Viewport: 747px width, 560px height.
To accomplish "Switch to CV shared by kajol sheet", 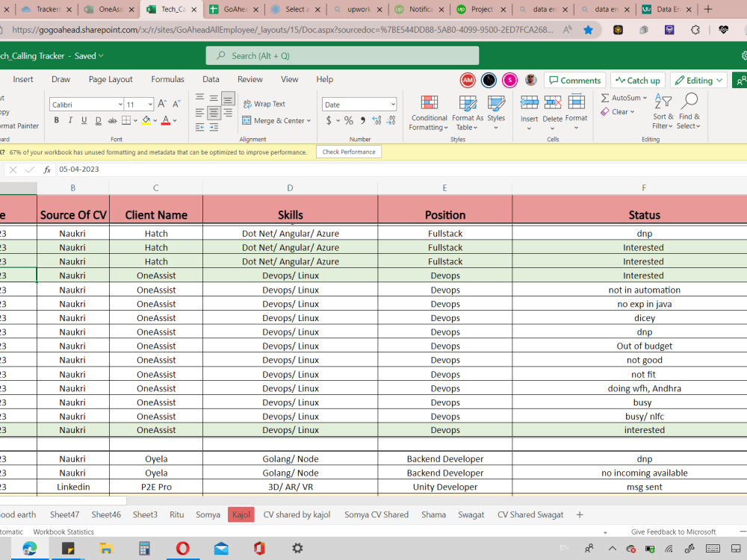I will pos(297,514).
